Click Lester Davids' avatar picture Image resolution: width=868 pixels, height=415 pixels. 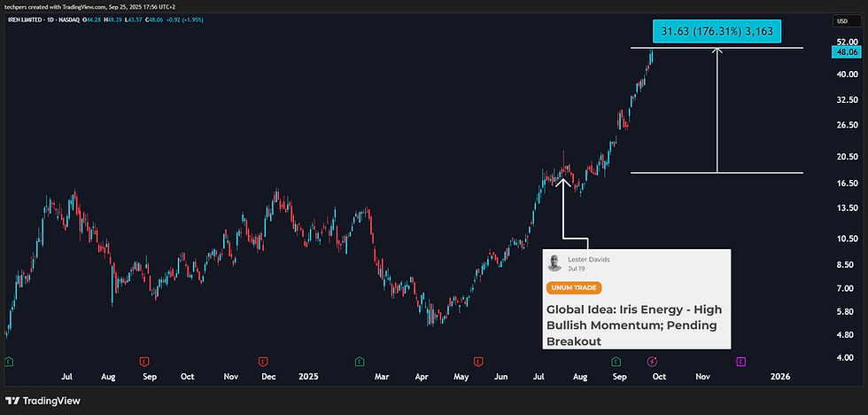(554, 262)
